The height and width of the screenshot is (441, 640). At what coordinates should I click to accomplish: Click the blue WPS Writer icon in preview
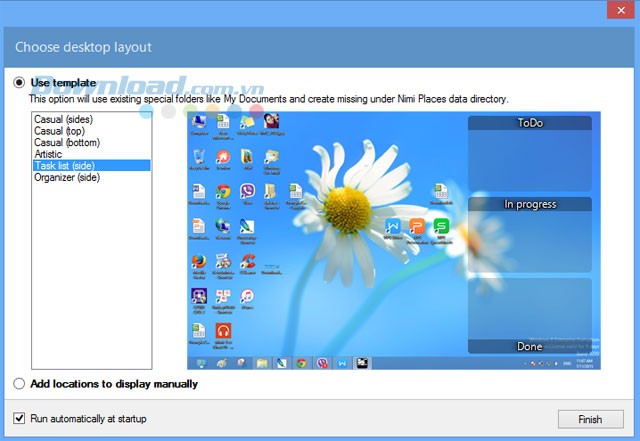(x=393, y=226)
